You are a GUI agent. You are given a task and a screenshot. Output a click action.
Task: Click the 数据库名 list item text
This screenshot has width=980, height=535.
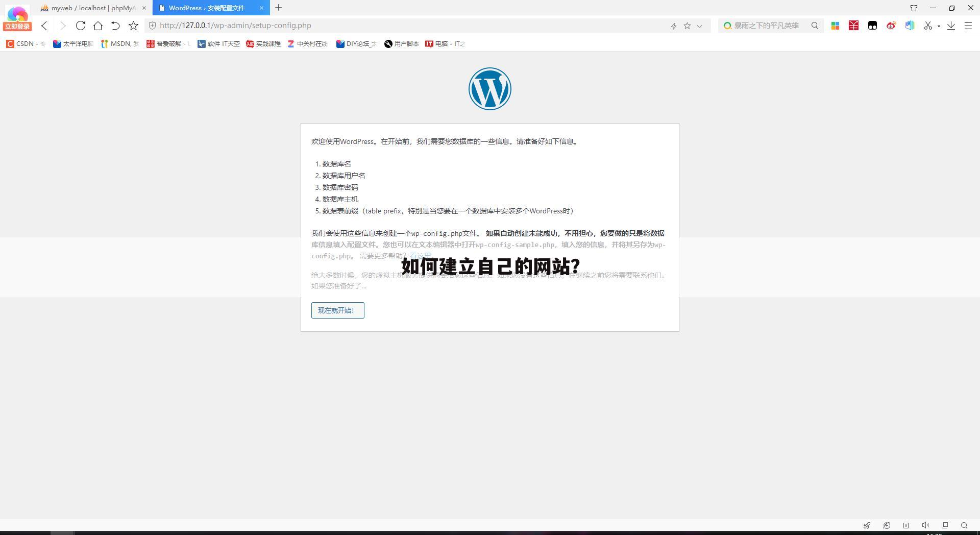coord(337,164)
